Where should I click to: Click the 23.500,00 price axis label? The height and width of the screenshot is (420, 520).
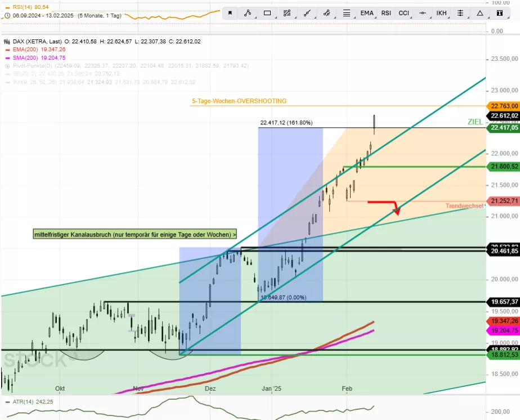click(x=504, y=59)
